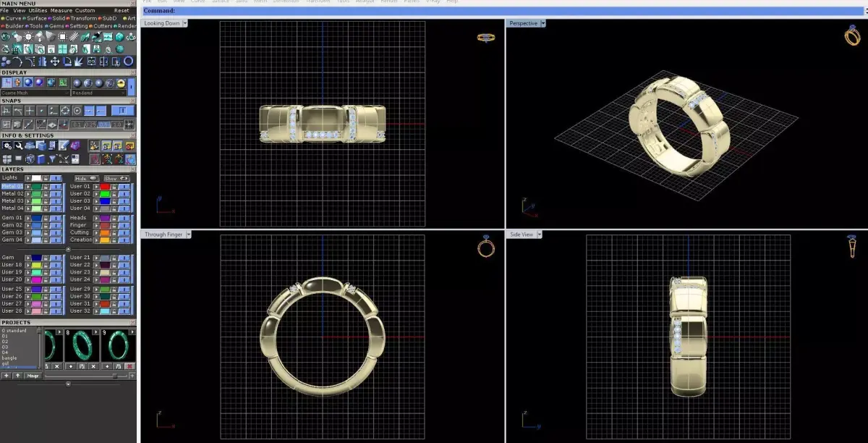Expand the Metal 04 layer arrow
The image size is (868, 443).
[27, 208]
